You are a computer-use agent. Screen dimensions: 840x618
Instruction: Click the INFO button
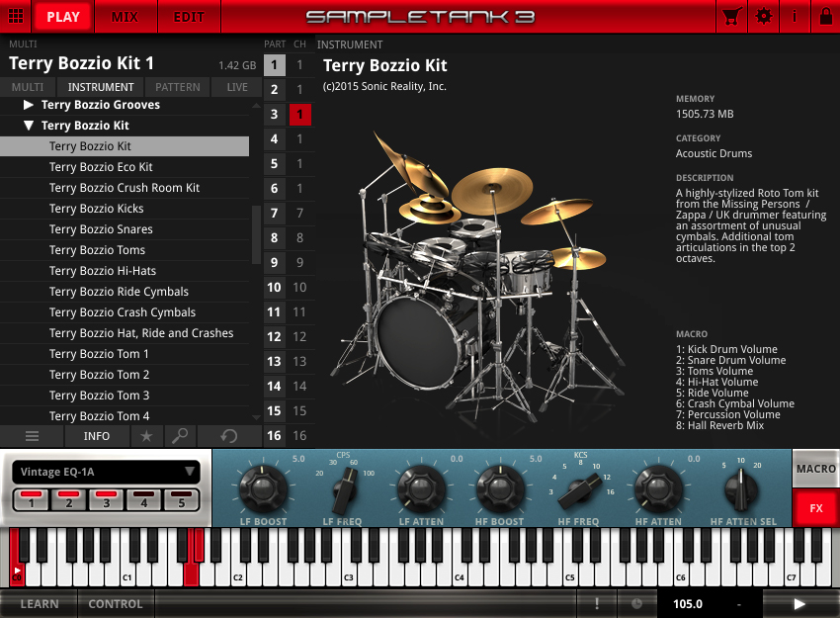(x=97, y=436)
